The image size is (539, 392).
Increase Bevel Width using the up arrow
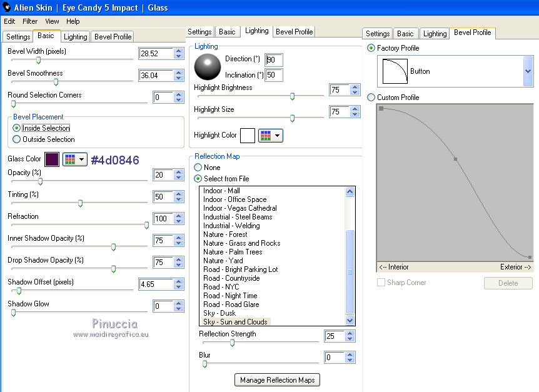[x=179, y=51]
